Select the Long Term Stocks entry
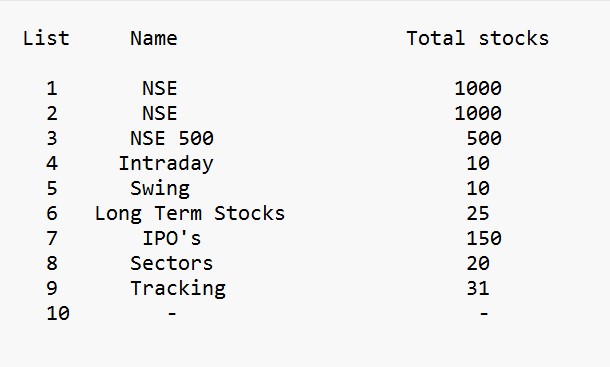The width and height of the screenshot is (610, 367). click(x=190, y=214)
